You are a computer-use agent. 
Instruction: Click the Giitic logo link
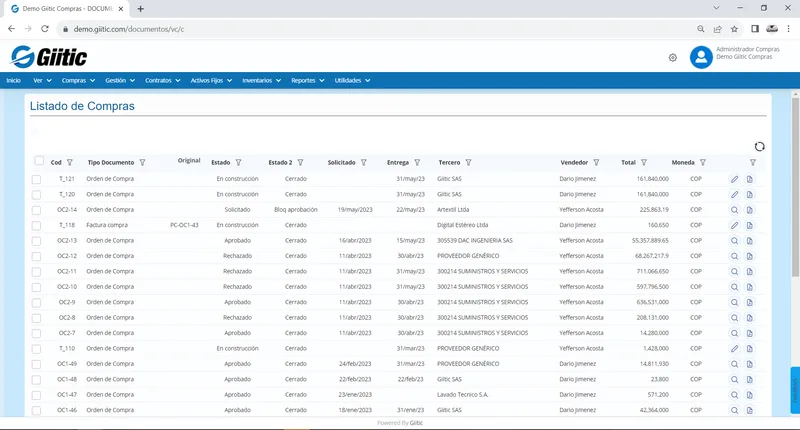[49, 57]
